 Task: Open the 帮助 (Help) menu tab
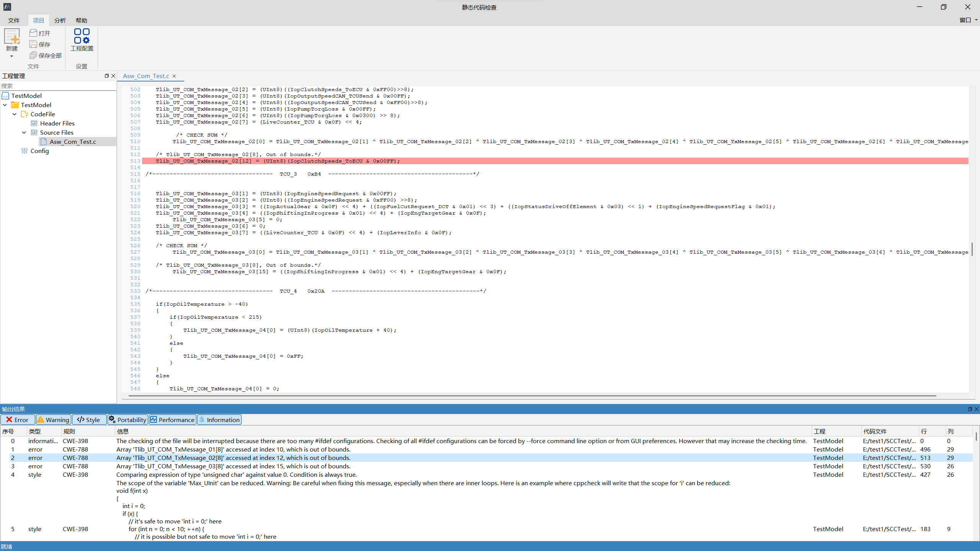pos(81,20)
